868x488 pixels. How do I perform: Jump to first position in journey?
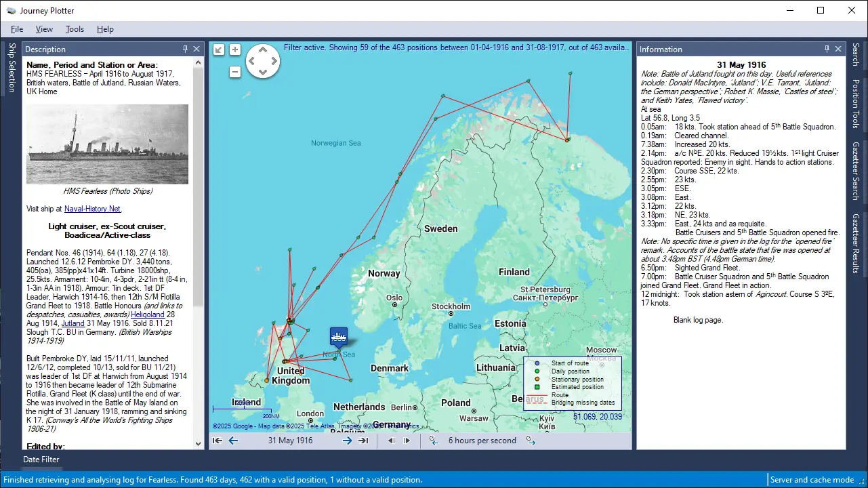tap(218, 441)
